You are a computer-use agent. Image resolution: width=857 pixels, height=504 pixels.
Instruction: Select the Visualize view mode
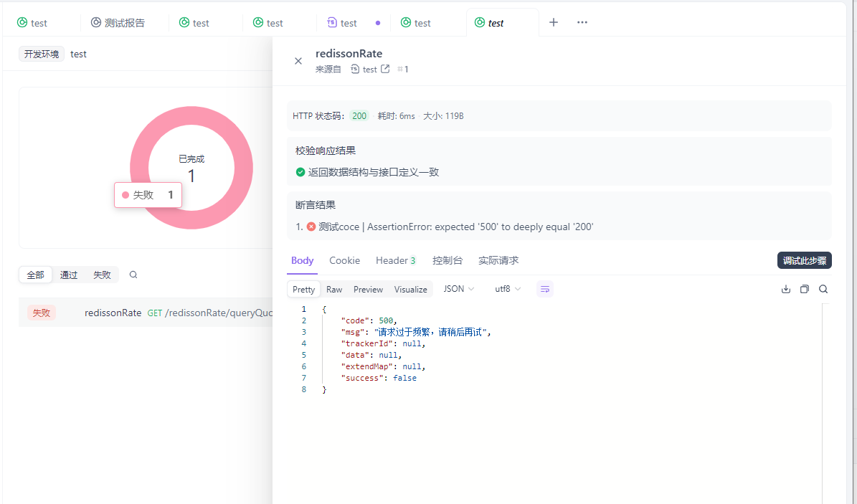[x=410, y=289]
